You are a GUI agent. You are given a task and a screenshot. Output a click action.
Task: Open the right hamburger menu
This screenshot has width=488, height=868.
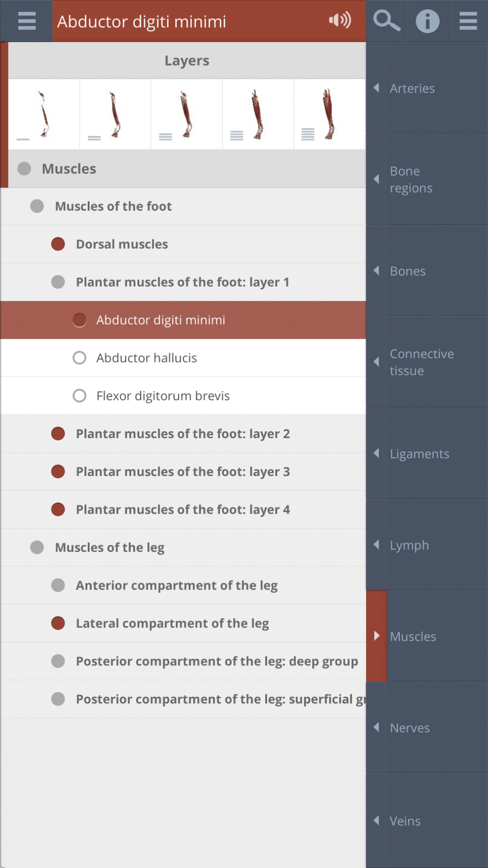coord(468,21)
